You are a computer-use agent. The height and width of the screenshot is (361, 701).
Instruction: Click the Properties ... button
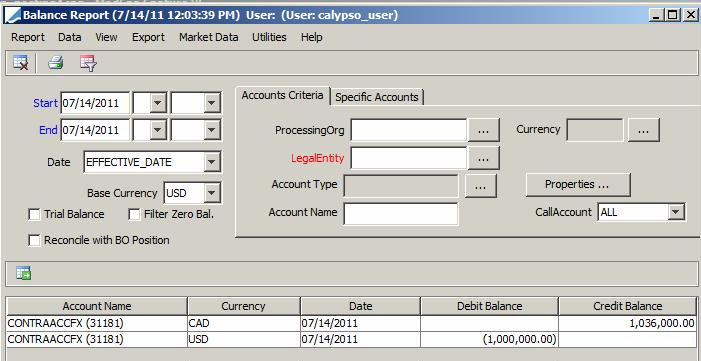click(578, 184)
